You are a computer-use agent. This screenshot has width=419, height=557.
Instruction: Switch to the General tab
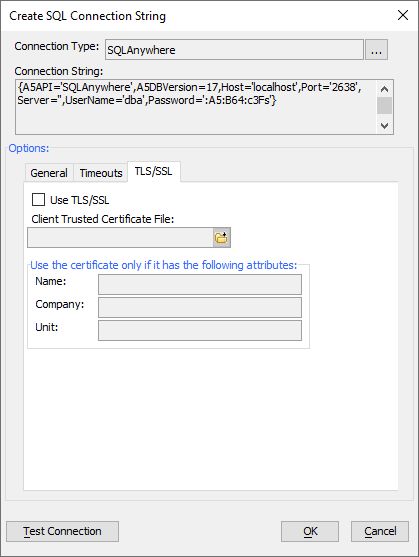(x=49, y=173)
